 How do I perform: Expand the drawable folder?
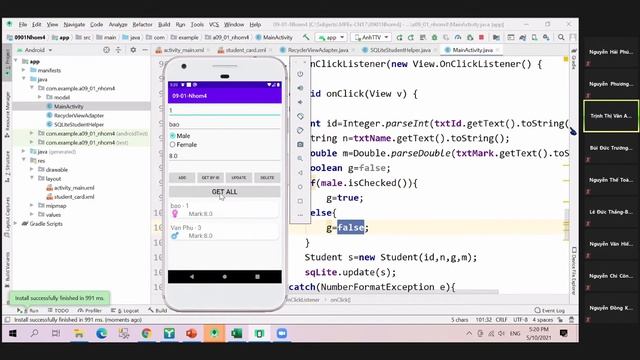(x=32, y=169)
